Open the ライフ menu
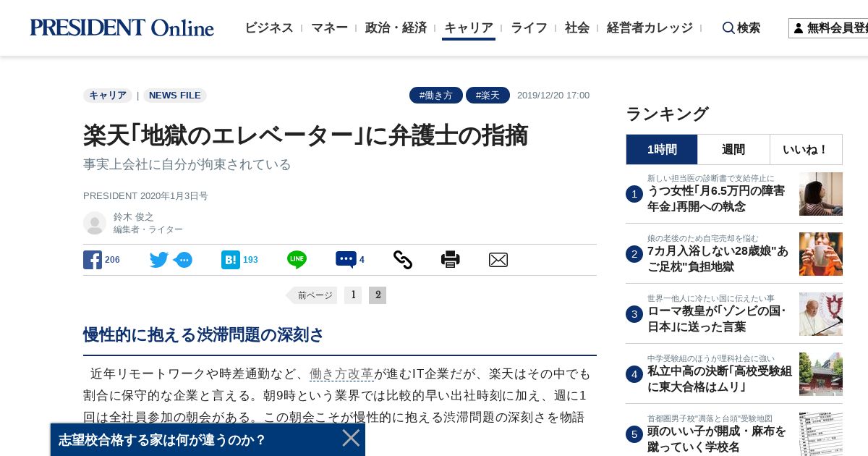This screenshot has height=456, width=868. pyautogui.click(x=529, y=28)
